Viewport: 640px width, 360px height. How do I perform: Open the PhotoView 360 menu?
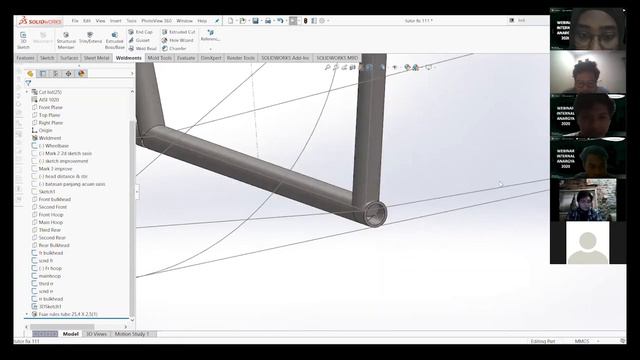tap(157, 21)
